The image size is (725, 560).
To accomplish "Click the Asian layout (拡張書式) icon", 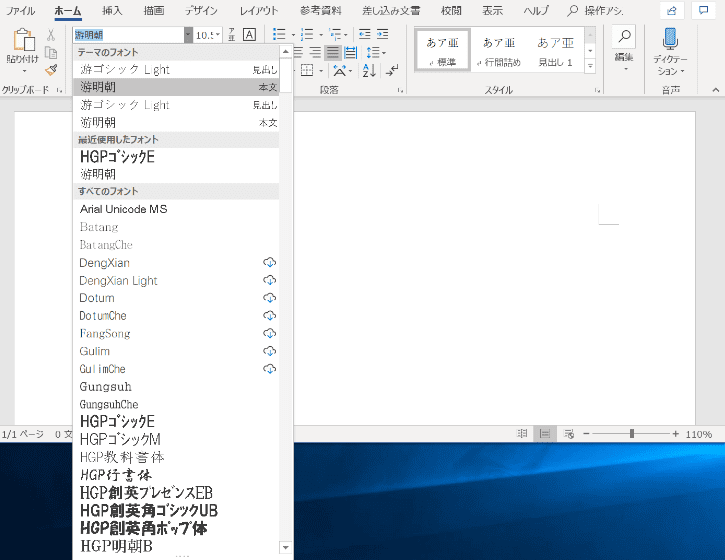I will point(340,70).
